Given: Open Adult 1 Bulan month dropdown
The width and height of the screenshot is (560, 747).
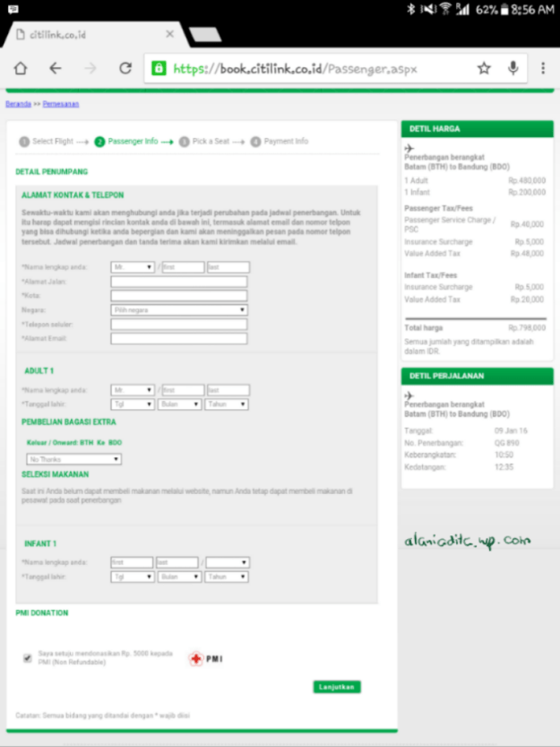Looking at the screenshot, I should pos(179,404).
